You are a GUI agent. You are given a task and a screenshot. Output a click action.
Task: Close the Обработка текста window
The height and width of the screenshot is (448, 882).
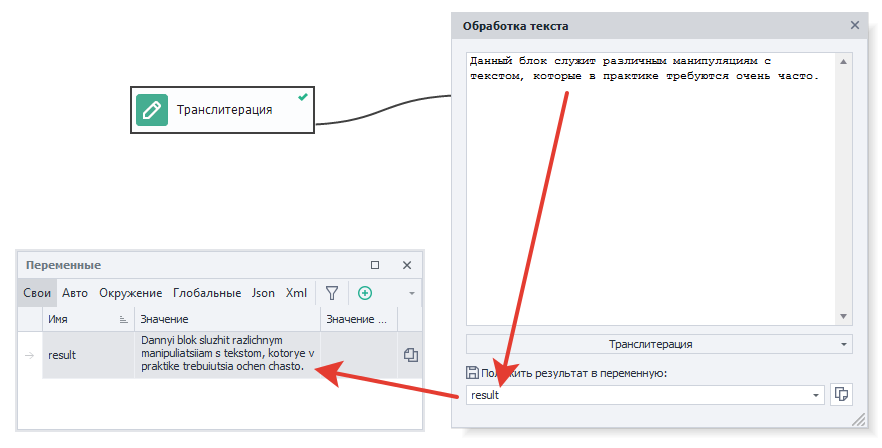[854, 25]
